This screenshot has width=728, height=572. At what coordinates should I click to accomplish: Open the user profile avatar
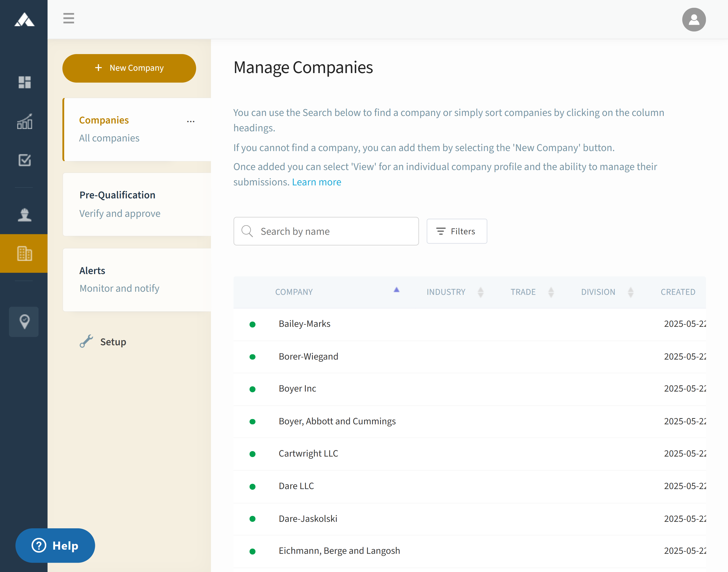click(694, 19)
